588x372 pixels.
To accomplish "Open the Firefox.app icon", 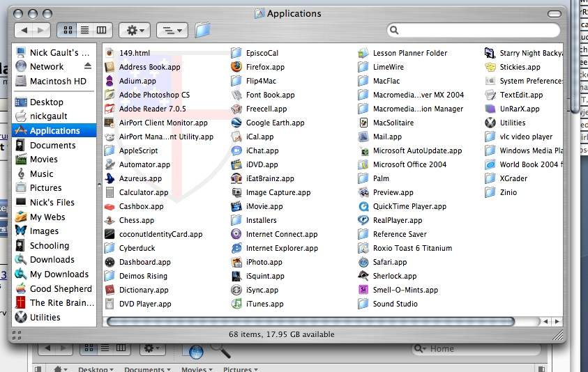I will [236, 67].
